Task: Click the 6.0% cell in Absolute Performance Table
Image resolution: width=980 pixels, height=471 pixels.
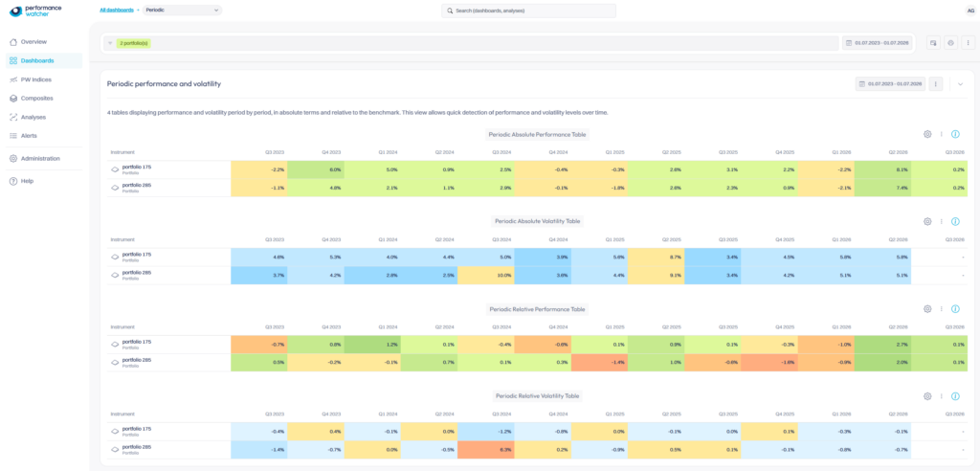Action: [316, 169]
